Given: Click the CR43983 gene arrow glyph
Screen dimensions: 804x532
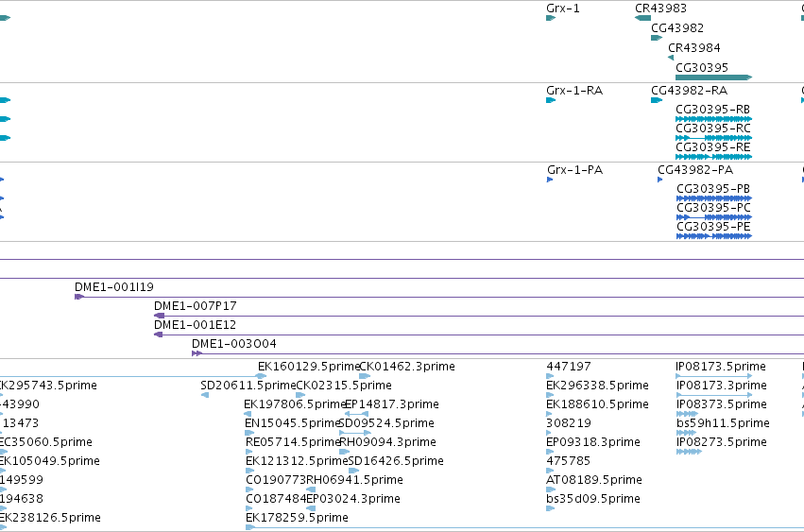Looking at the screenshot, I should point(642,18).
